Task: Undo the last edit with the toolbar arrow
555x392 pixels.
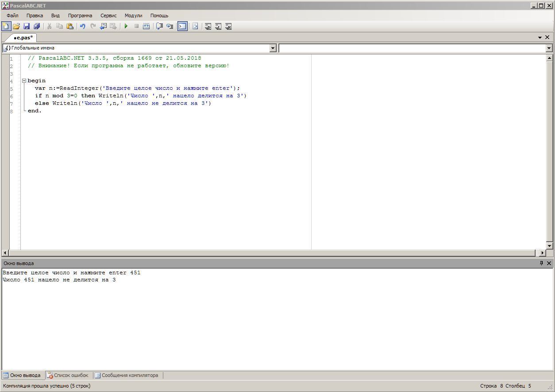Action: coord(82,27)
